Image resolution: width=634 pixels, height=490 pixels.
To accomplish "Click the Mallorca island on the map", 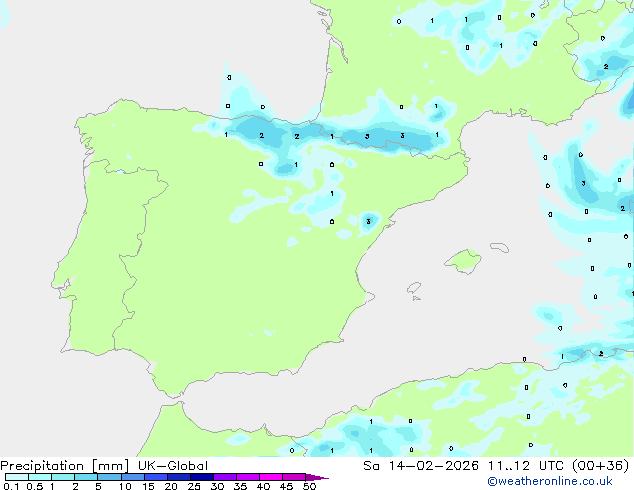I will point(463,261).
